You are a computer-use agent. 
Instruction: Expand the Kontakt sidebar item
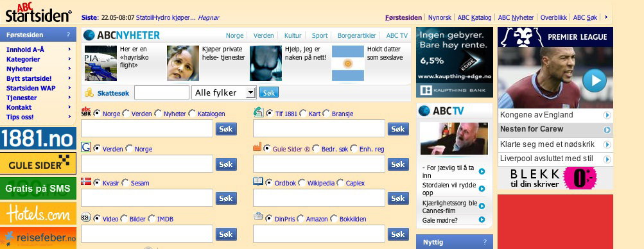click(x=69, y=107)
